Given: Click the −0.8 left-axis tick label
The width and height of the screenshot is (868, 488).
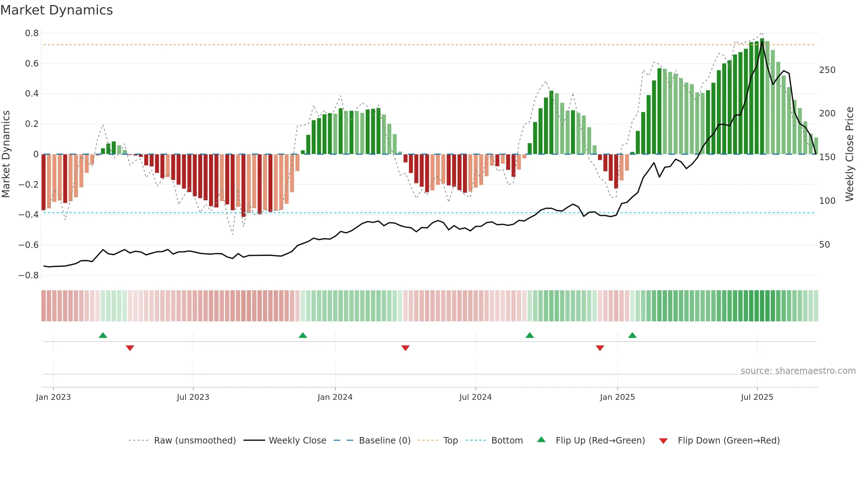Looking at the screenshot, I should 29,275.
